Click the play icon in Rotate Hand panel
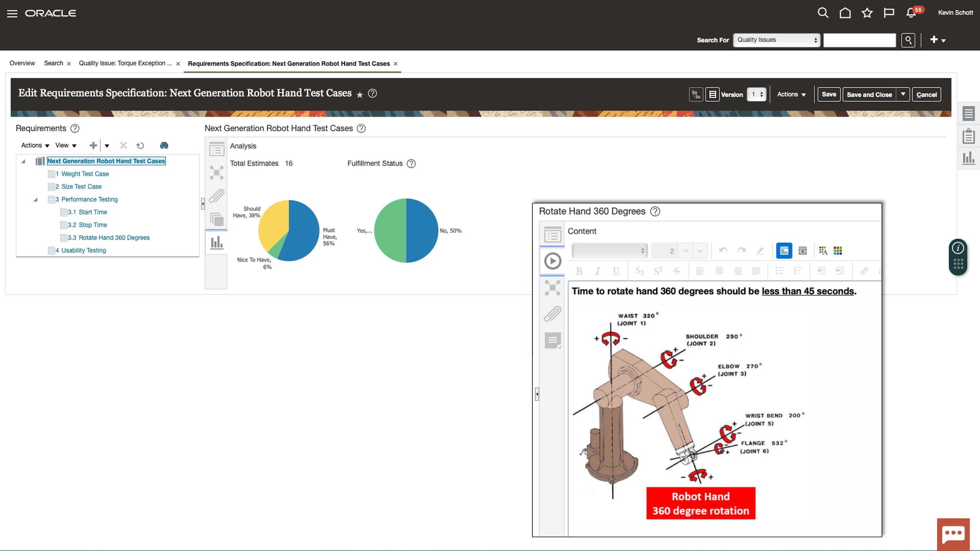Screen dimensions: 980x551 552,261
